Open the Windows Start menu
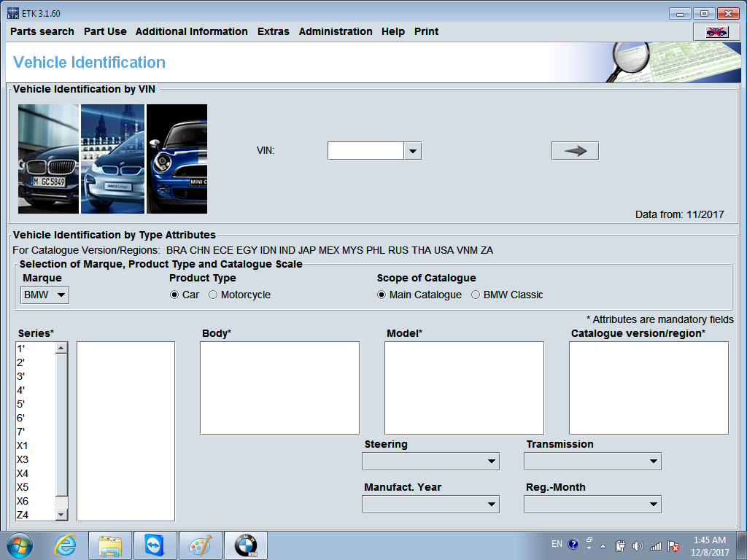The height and width of the screenshot is (560, 747). pyautogui.click(x=20, y=545)
